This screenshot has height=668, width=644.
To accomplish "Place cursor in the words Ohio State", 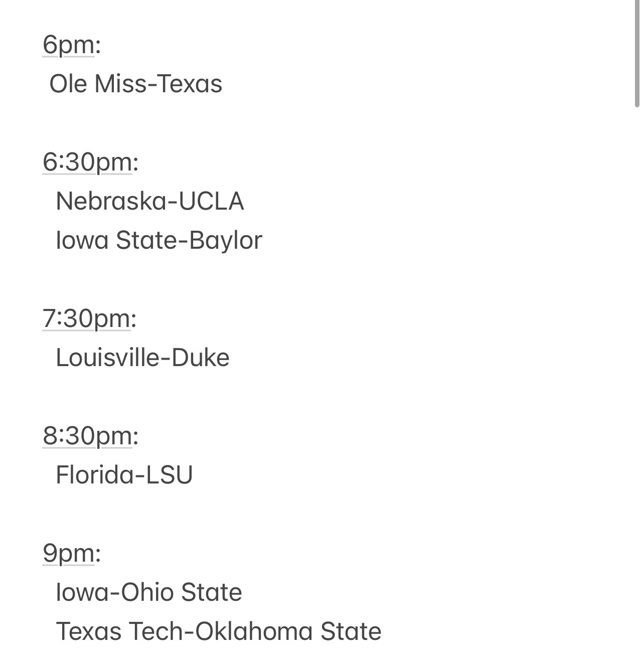I will pyautogui.click(x=182, y=592).
